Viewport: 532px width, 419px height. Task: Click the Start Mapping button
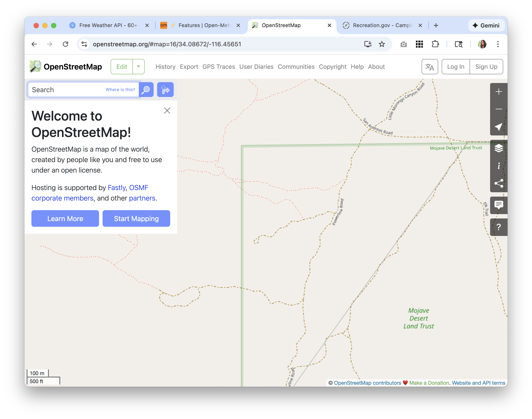click(136, 218)
